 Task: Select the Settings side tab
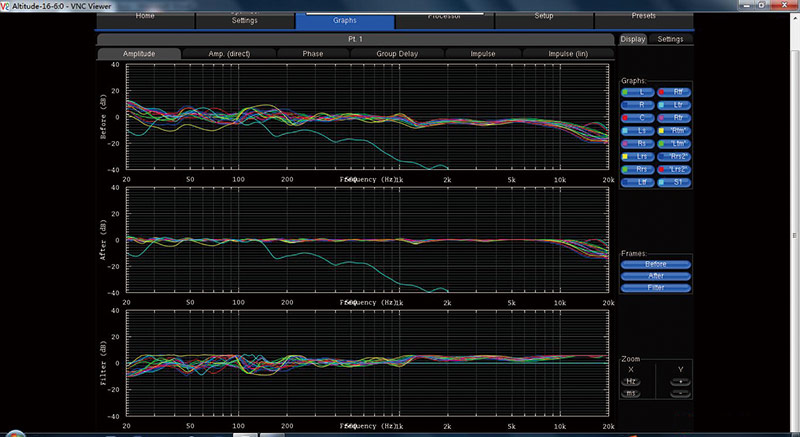tap(670, 39)
